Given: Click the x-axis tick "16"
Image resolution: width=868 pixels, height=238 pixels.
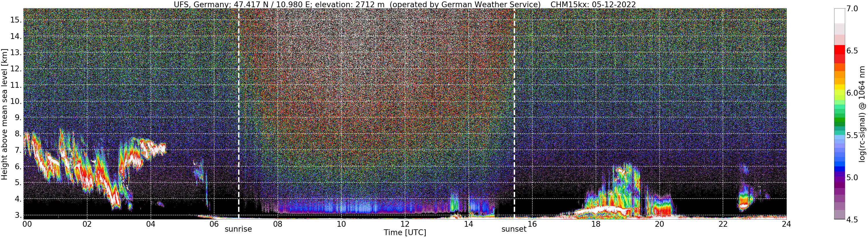Looking at the screenshot, I should coord(532,224).
